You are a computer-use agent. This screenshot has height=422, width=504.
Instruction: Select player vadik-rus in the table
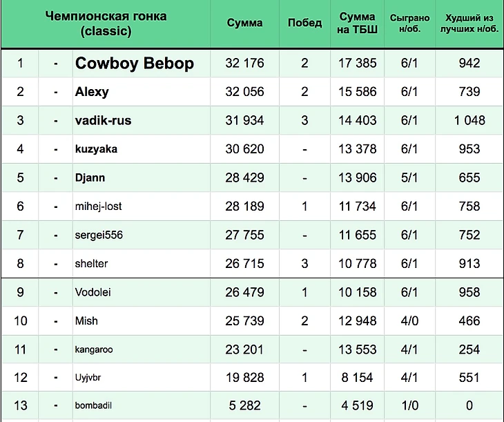103,120
